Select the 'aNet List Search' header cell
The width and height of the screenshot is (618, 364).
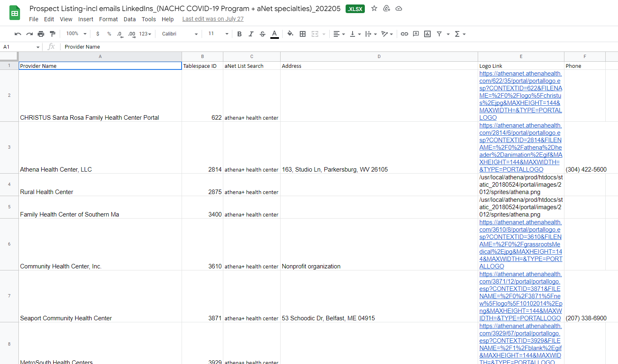[x=252, y=66]
